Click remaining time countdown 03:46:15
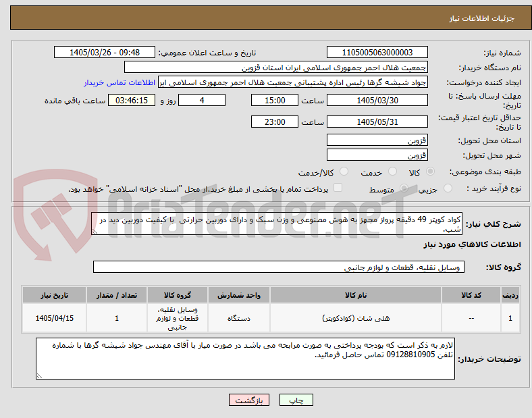Viewport: 532px width, 418px height. pyautogui.click(x=132, y=100)
